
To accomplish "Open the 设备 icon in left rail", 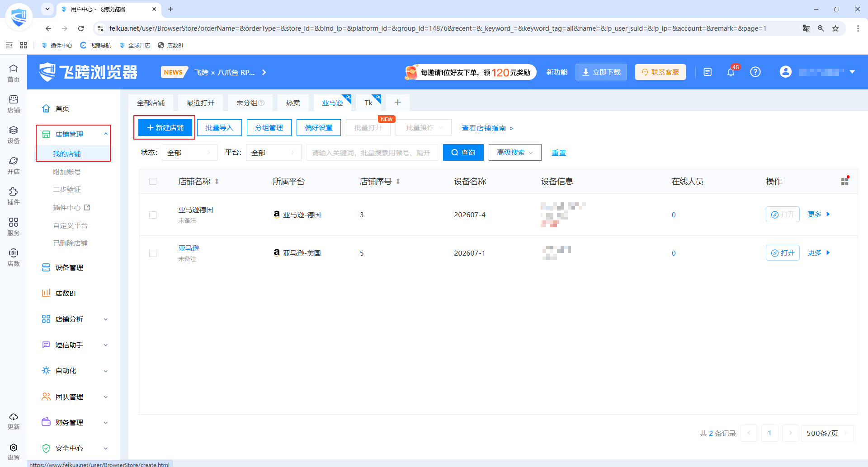I will pos(14,134).
